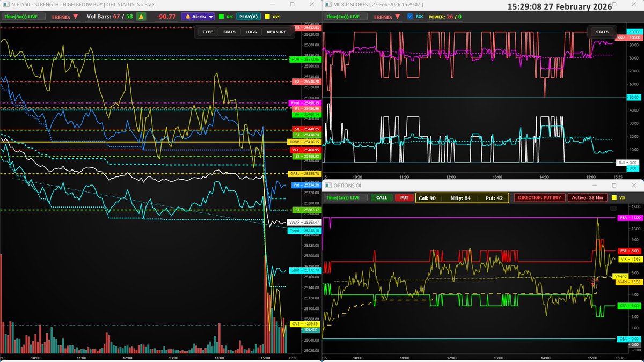Click the PLAY(6) button
This screenshot has height=362, width=644.
248,17
